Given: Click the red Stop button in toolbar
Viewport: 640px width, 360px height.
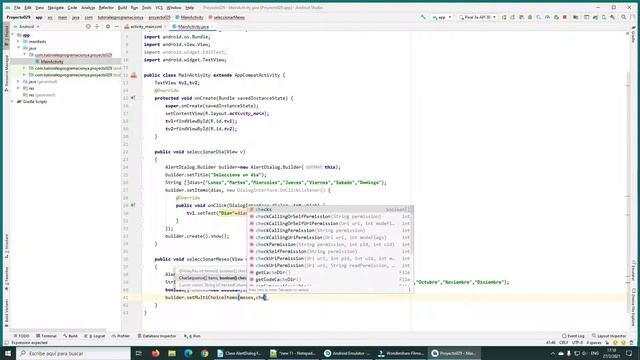Looking at the screenshot, I should (x=565, y=17).
